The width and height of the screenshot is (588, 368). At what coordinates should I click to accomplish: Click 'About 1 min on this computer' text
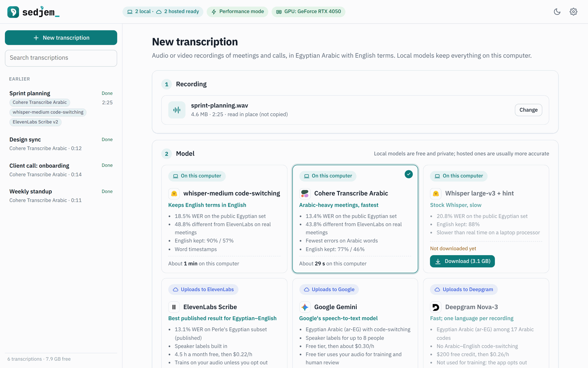pyautogui.click(x=204, y=263)
